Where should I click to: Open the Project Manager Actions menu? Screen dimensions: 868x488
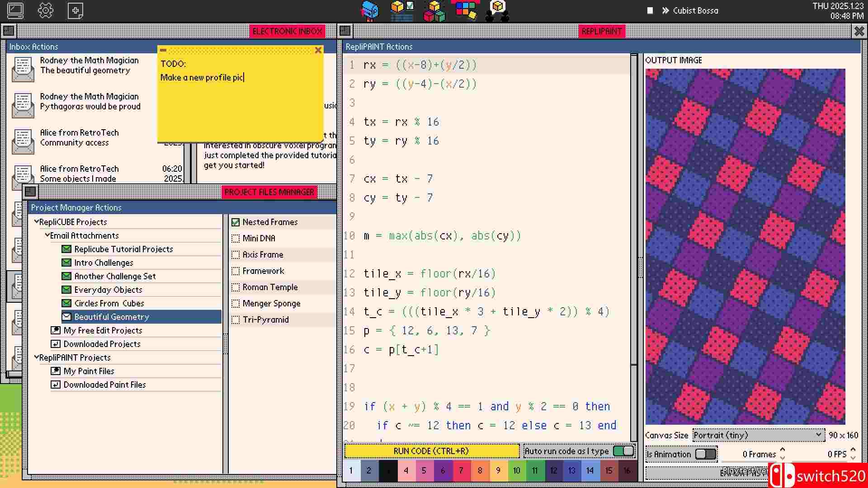point(76,207)
